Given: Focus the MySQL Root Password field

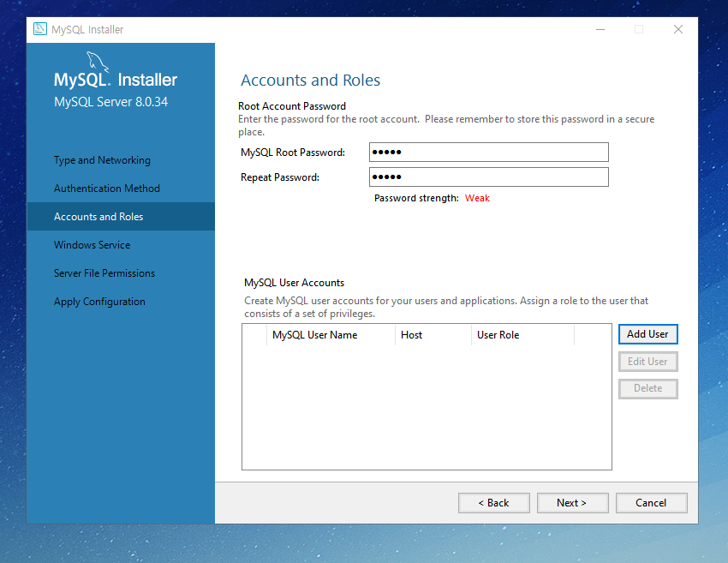Looking at the screenshot, I should pos(488,153).
